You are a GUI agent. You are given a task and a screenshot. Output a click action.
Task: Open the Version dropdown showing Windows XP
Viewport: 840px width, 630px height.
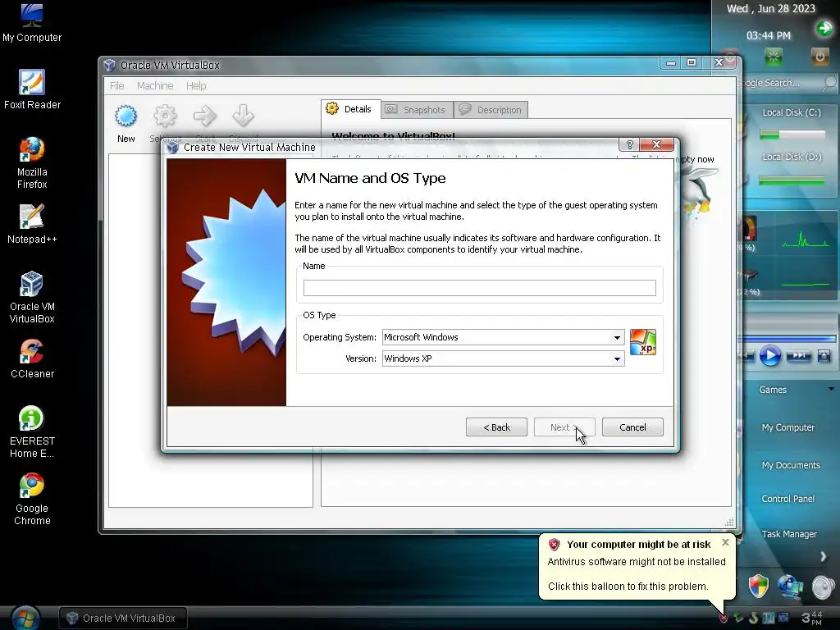(x=503, y=359)
